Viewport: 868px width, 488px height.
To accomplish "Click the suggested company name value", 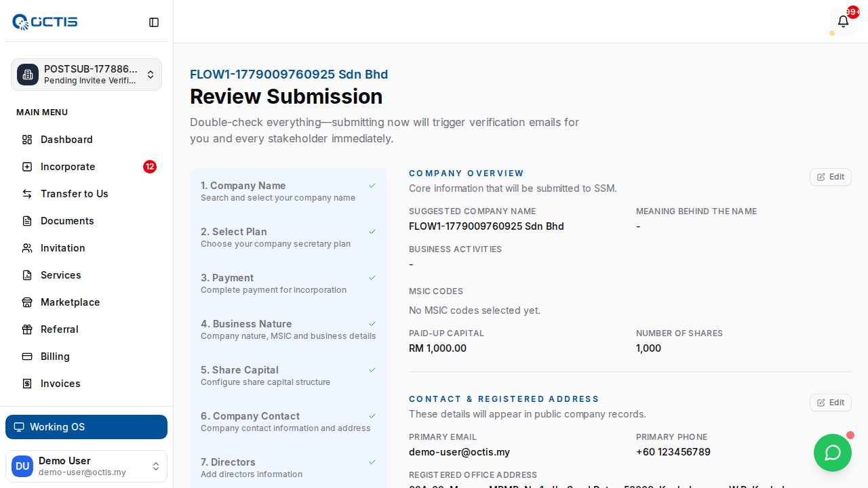I will (486, 226).
